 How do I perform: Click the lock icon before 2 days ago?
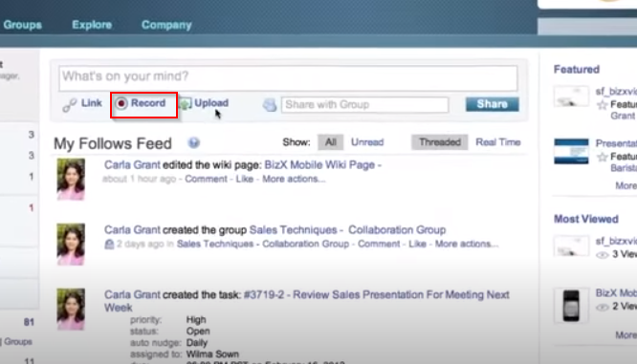[x=109, y=244]
